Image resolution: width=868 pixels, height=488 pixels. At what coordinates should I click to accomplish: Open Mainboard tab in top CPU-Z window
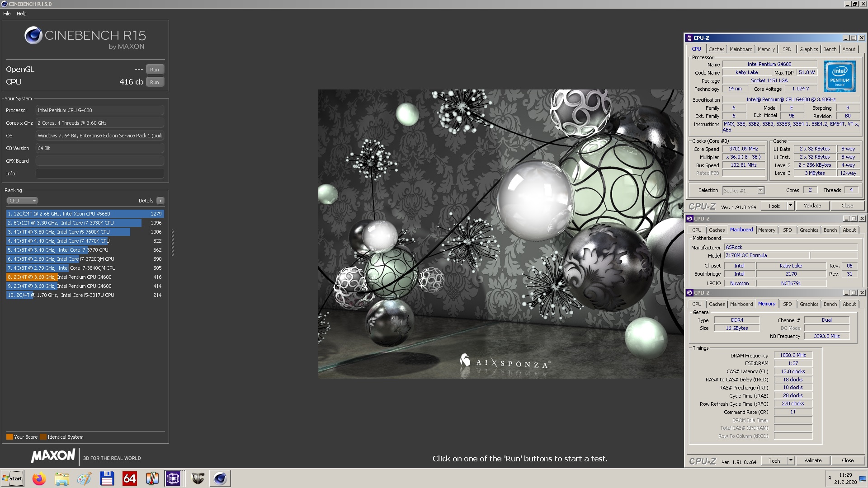pyautogui.click(x=741, y=49)
